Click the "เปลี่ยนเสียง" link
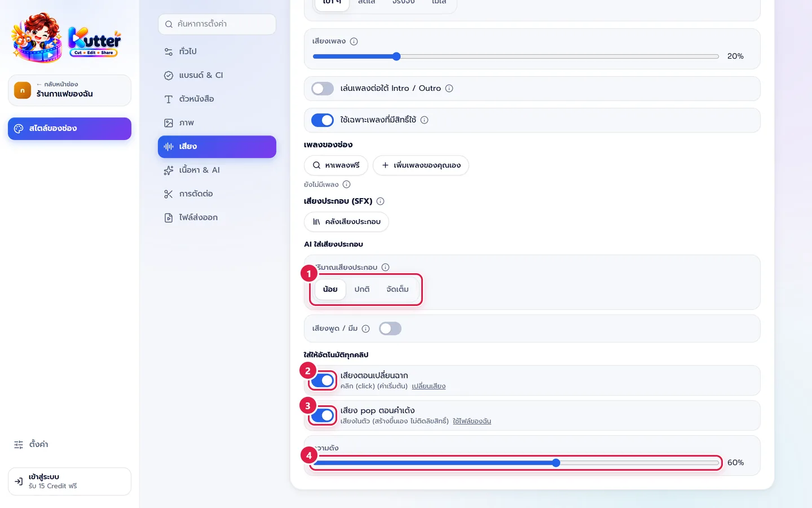 point(429,386)
